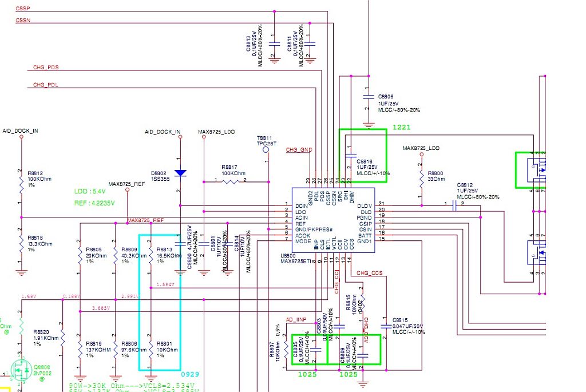Click the 1.68V voltage annotation
This screenshot has height=392, width=586.
(29, 296)
